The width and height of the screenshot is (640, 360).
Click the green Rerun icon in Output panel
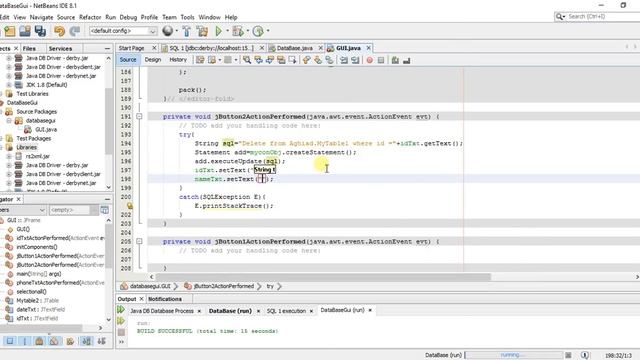[x=121, y=310]
